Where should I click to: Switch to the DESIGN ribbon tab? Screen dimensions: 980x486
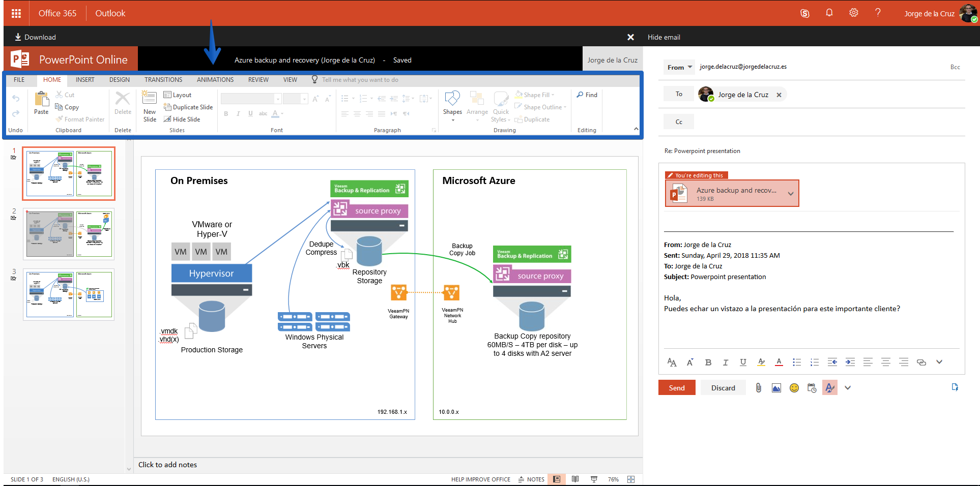(120, 80)
